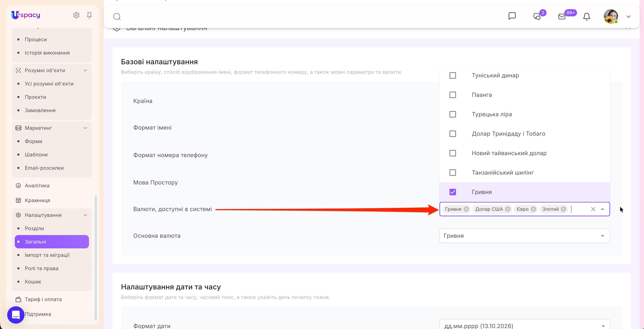
Task: Remove the Злотий currency chip
Action: point(563,209)
